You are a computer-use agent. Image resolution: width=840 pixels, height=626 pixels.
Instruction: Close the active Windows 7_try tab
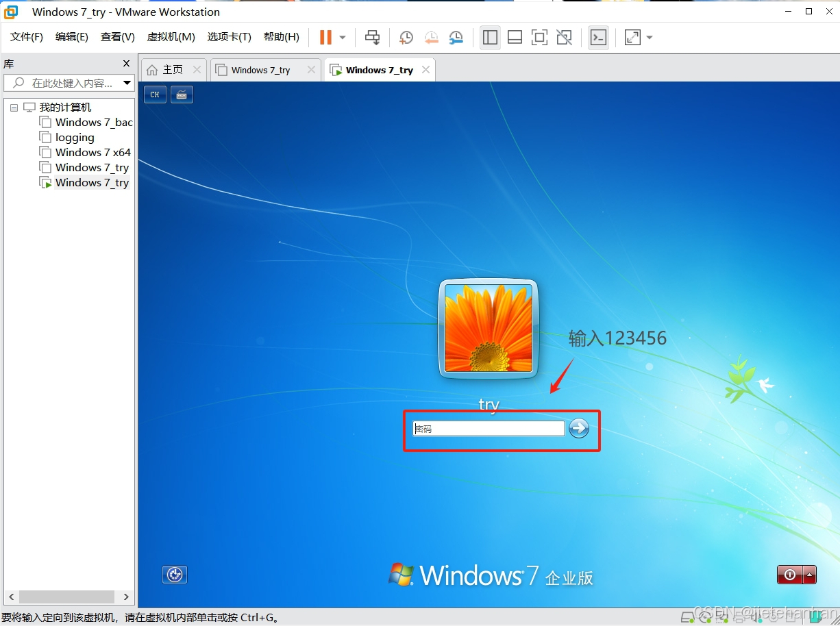[x=426, y=70]
